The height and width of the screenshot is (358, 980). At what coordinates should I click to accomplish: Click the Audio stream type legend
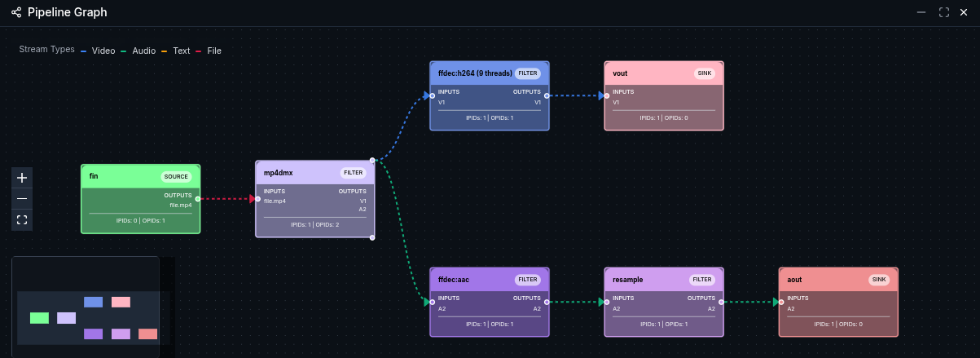[138, 51]
